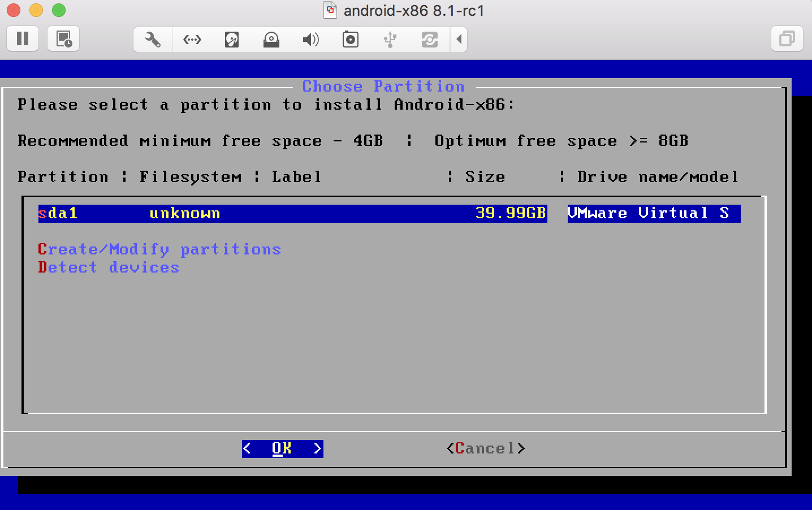The height and width of the screenshot is (510, 812).
Task: Click the shared folders sync icon
Action: point(429,40)
